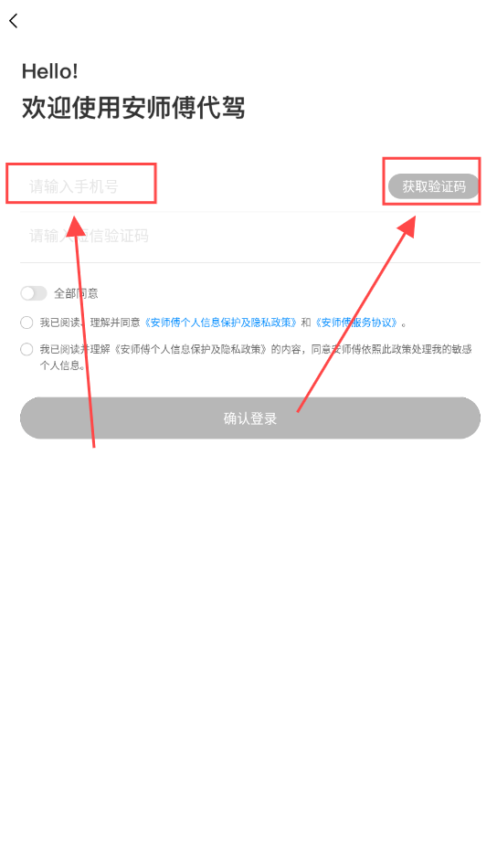The width and height of the screenshot is (497, 868).
Task: Enable the 全部同意 toggle switch
Action: click(34, 293)
